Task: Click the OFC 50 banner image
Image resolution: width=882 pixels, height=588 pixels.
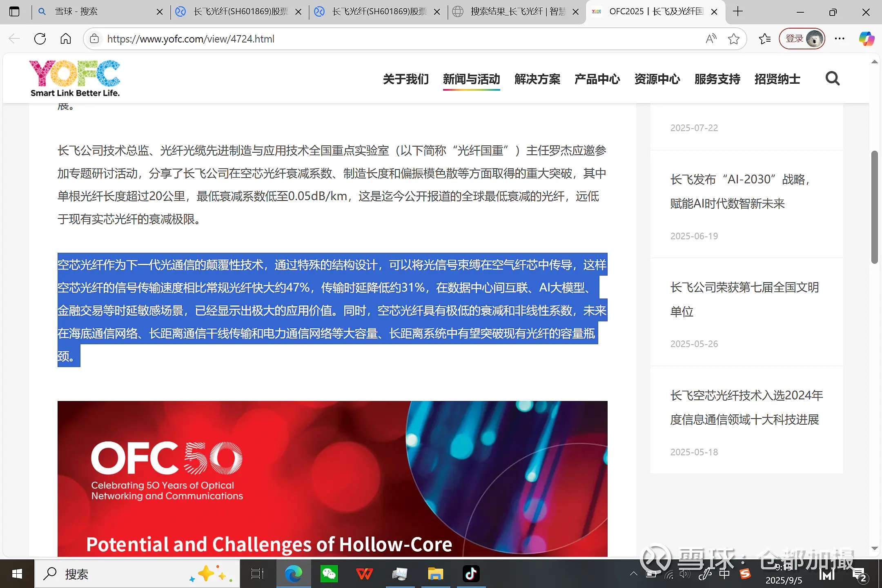Action: point(332,479)
